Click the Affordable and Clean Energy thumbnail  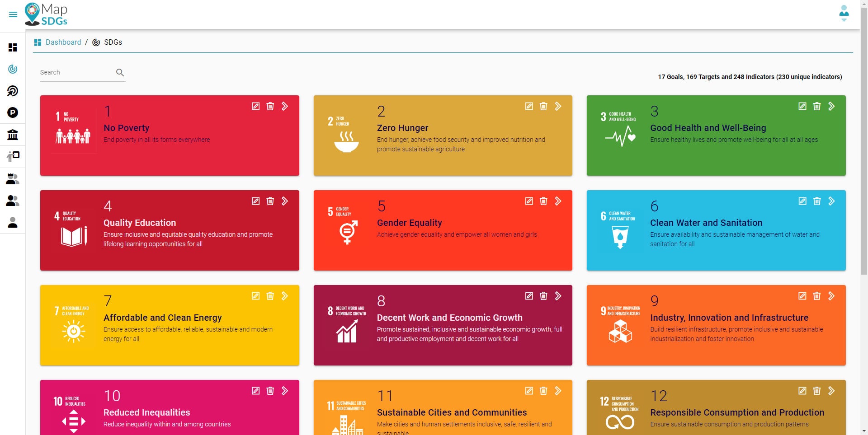tap(73, 325)
